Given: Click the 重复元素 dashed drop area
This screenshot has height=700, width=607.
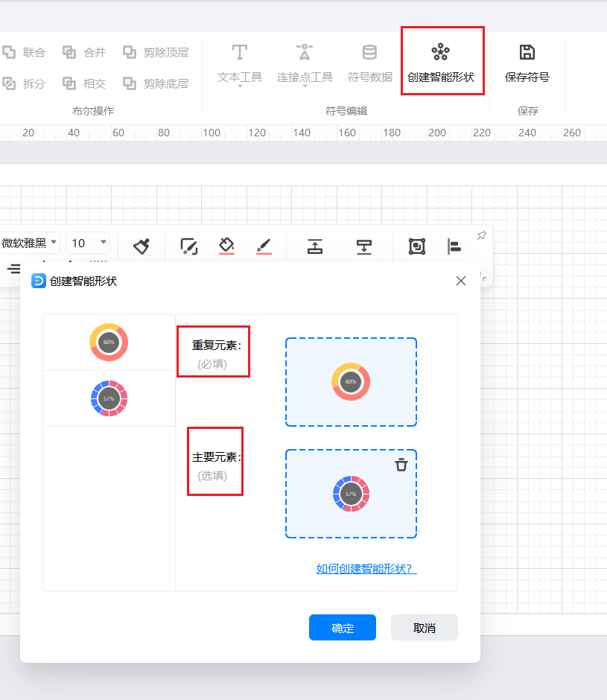Looking at the screenshot, I should click(x=351, y=382).
